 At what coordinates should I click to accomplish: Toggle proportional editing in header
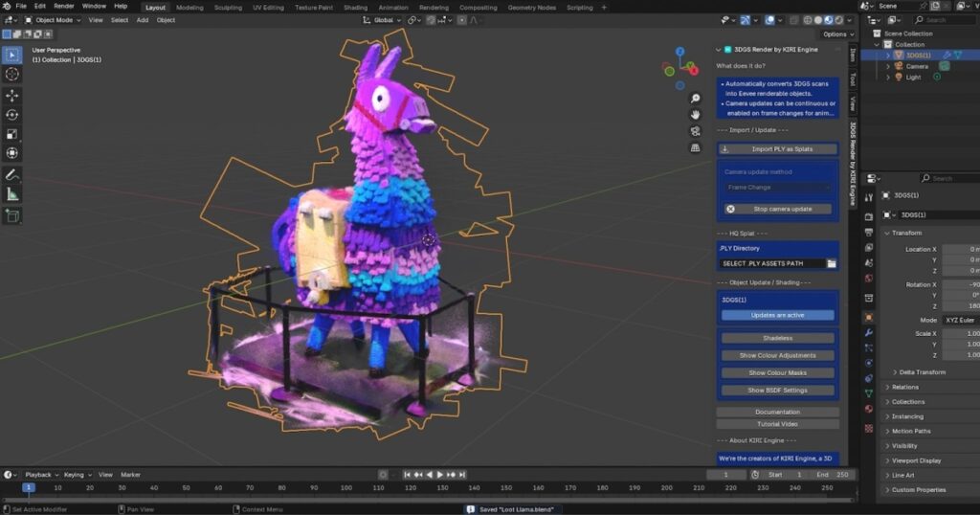[462, 20]
